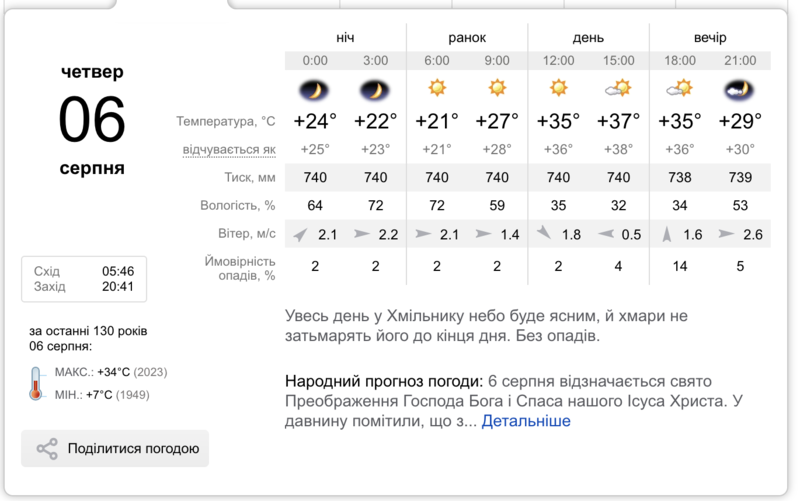Open the Детальніше link
The image size is (800, 501).
pos(526,421)
